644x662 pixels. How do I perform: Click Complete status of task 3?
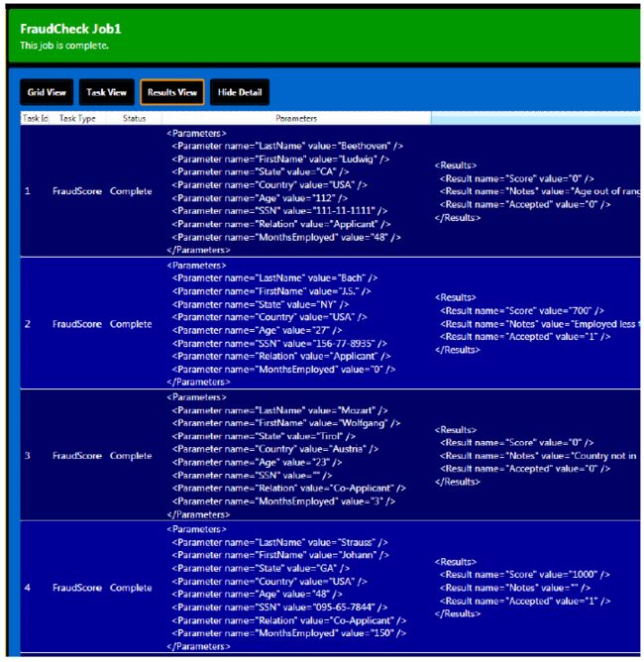coord(131,456)
